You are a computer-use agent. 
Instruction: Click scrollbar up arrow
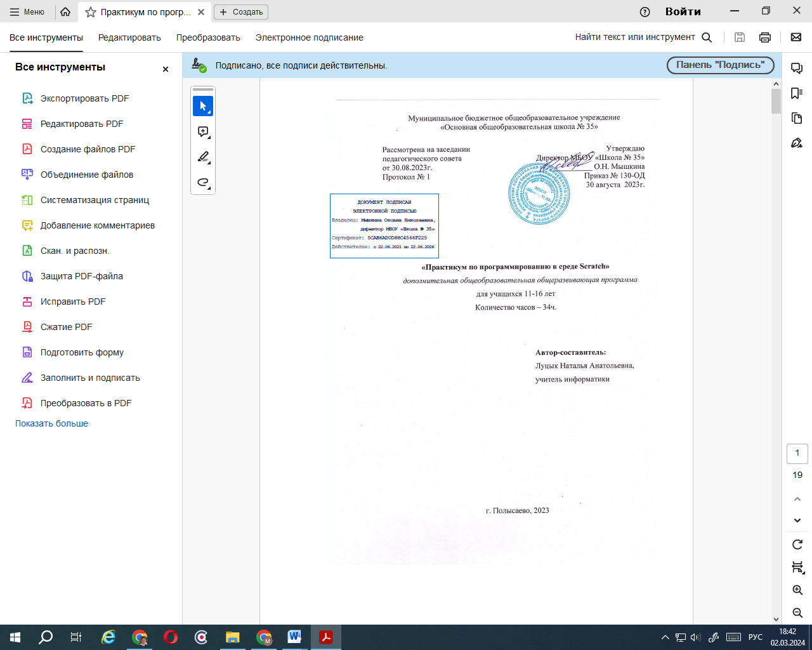776,84
